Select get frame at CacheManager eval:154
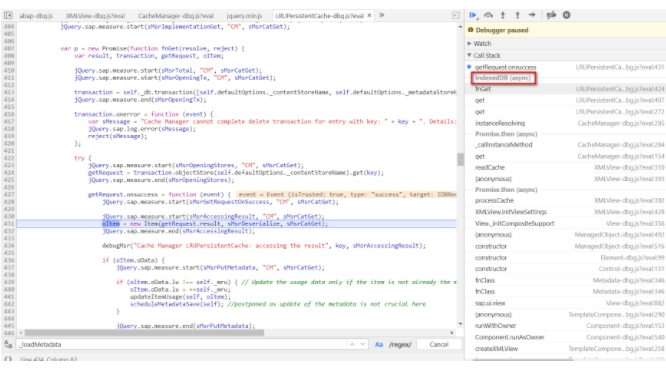Viewport: 666px width, 368px height. coord(565,156)
